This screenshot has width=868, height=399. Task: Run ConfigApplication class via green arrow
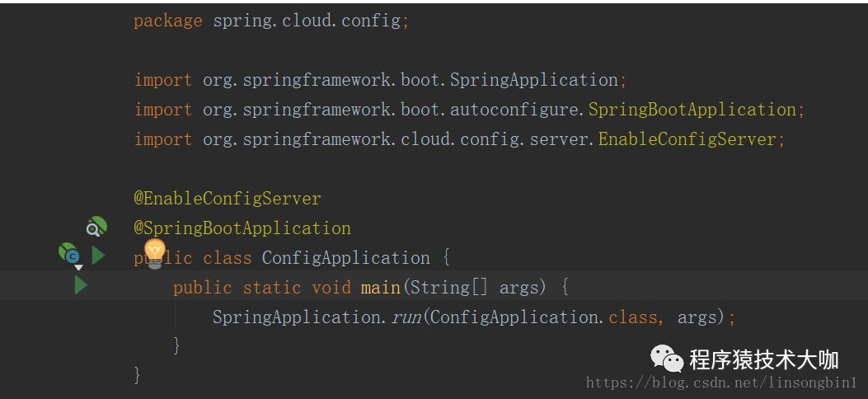99,255
